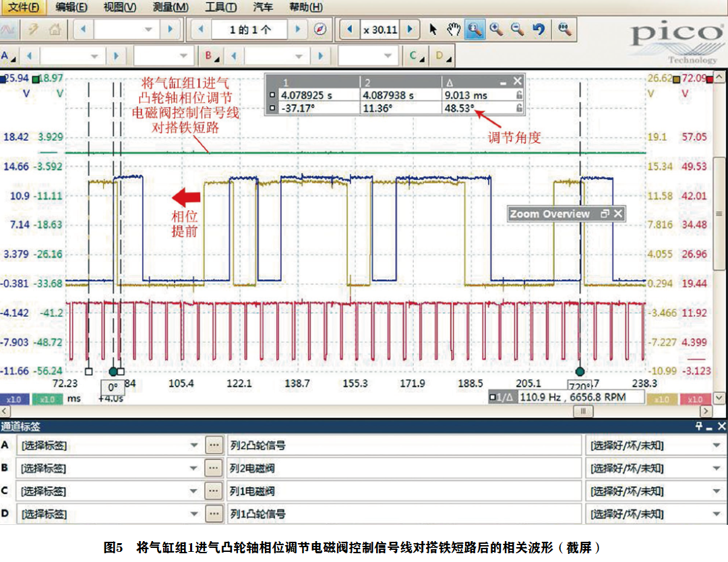Screen dimensions: 728x562
Task: Click the 1/Δ frequency readout checkbox
Action: (492, 398)
